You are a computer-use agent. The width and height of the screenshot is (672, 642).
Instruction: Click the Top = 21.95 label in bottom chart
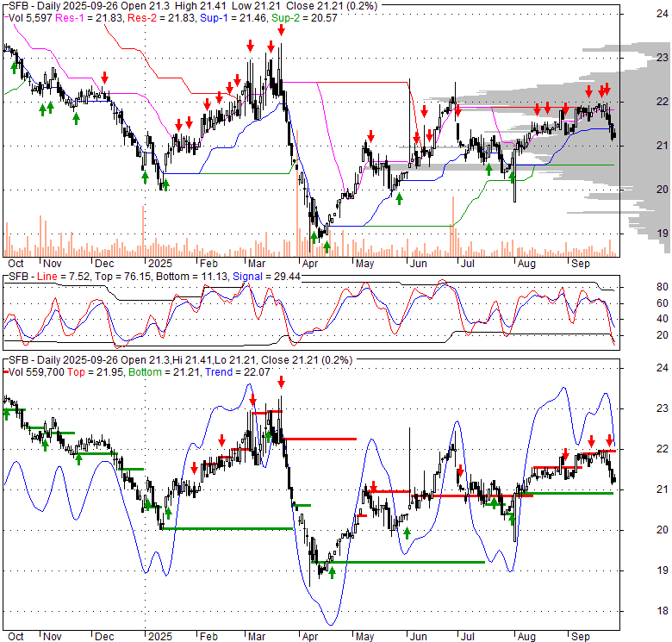click(95, 372)
